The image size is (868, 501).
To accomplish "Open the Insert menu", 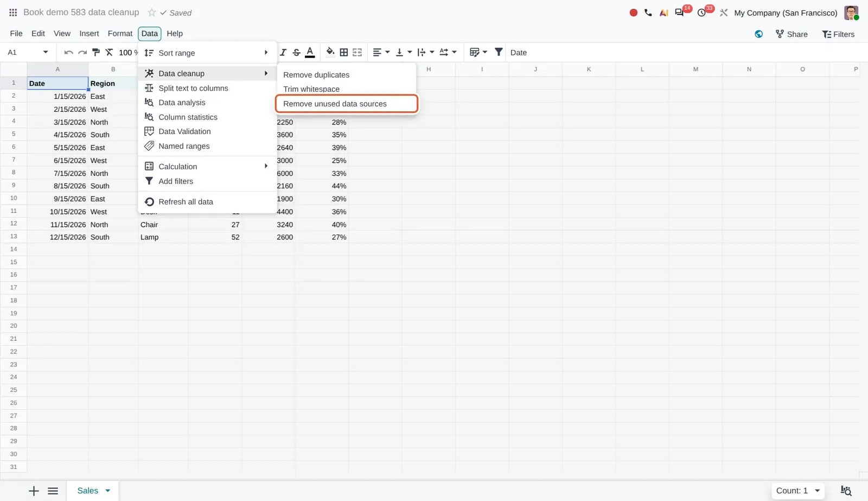I will (x=89, y=33).
